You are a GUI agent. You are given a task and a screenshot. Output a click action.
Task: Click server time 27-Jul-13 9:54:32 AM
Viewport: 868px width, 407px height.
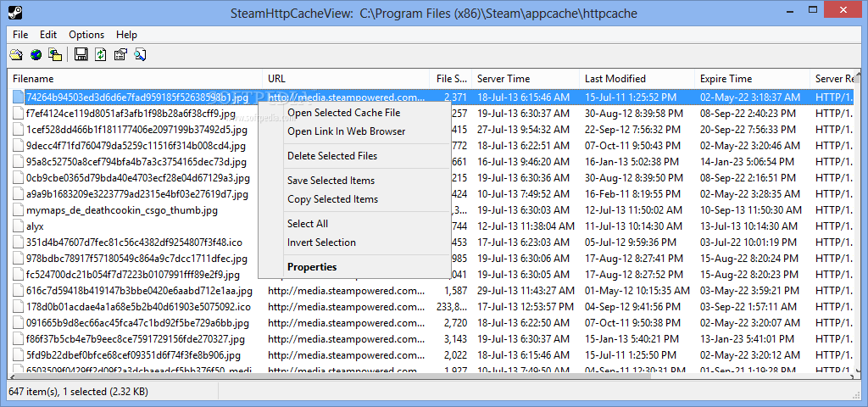(522, 130)
